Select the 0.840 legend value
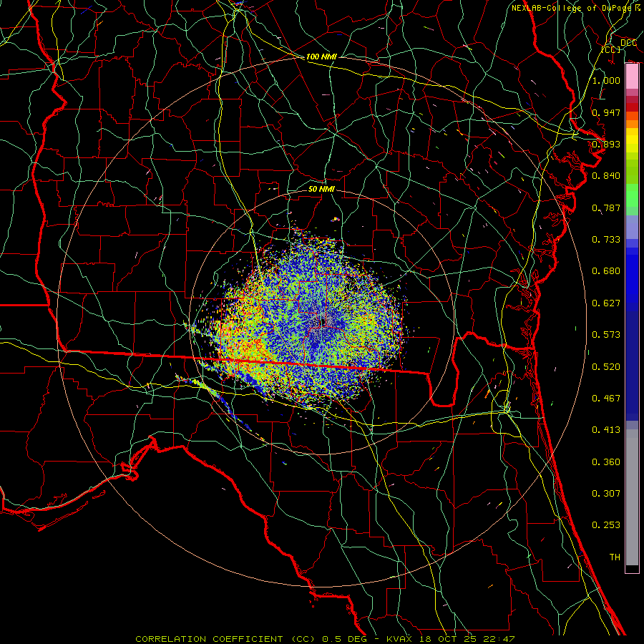 pyautogui.click(x=606, y=176)
